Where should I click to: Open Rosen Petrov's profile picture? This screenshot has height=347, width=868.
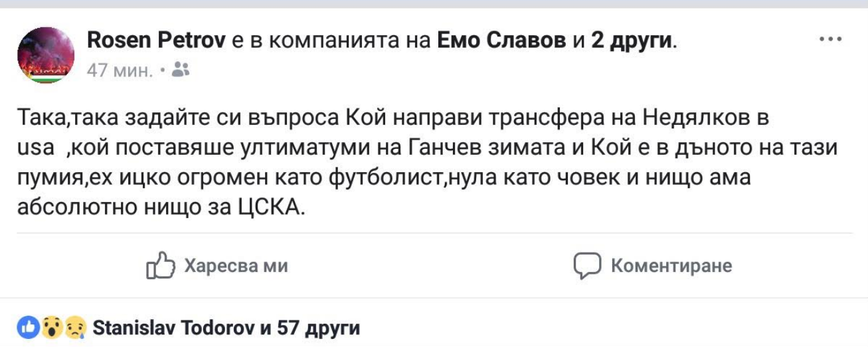click(x=46, y=55)
